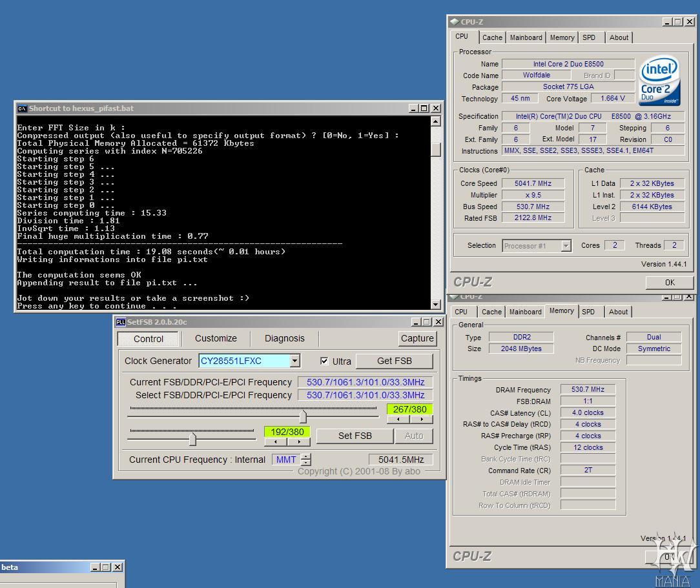The width and height of the screenshot is (700, 588).
Task: Click the left arrow under 267/380
Action: tap(398, 420)
